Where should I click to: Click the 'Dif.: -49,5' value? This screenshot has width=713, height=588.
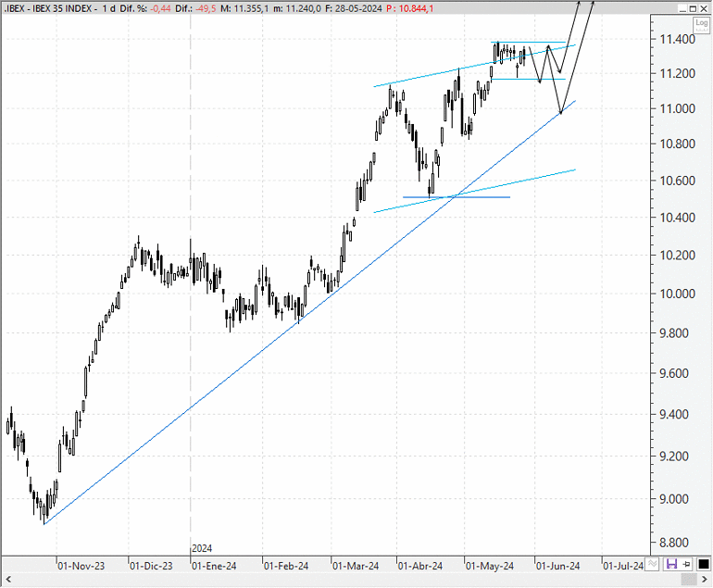point(196,8)
